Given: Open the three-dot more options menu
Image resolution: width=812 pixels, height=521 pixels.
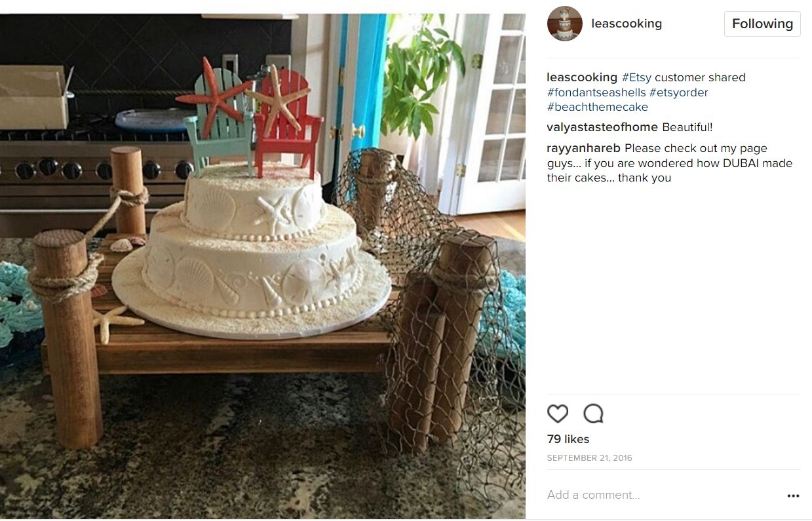Looking at the screenshot, I should [x=793, y=496].
